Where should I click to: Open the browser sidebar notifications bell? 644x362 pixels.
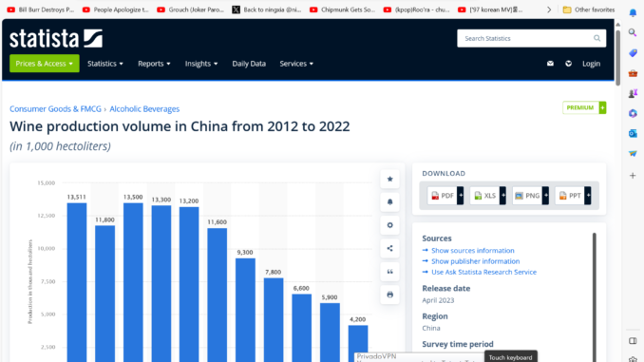click(x=633, y=12)
